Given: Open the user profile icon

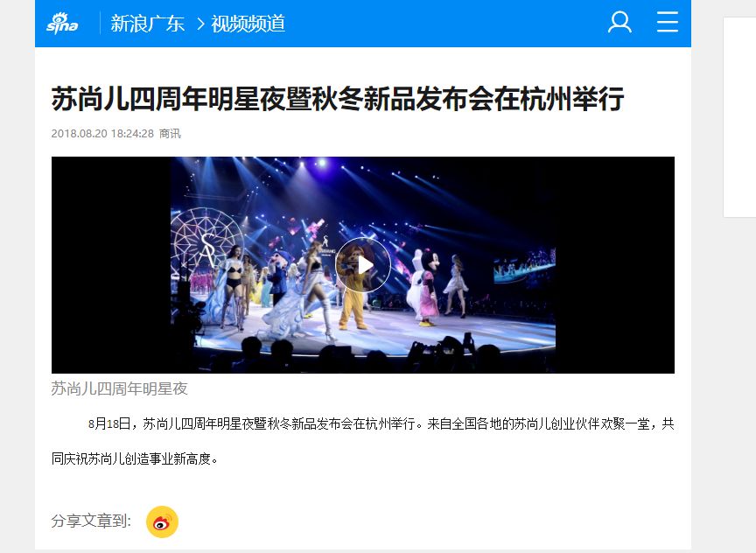Looking at the screenshot, I should (x=619, y=22).
